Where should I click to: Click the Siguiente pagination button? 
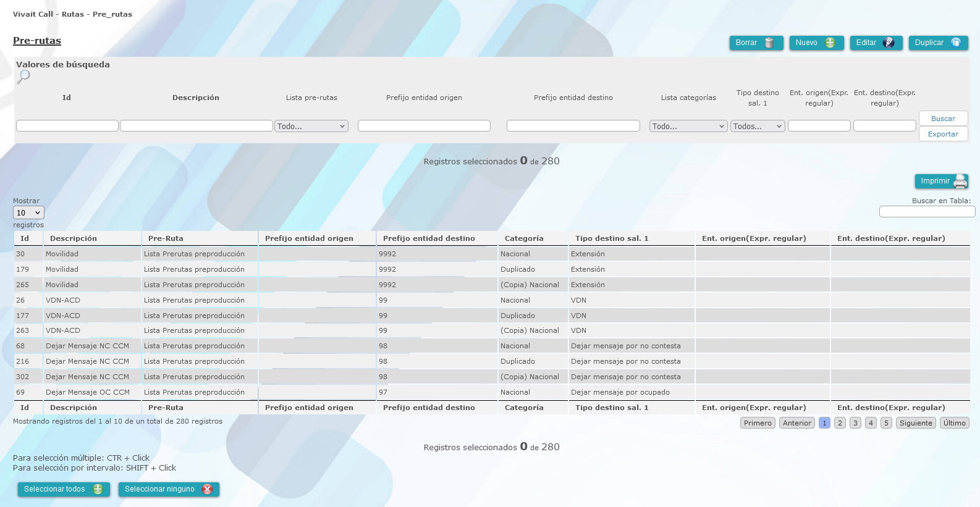tap(916, 423)
